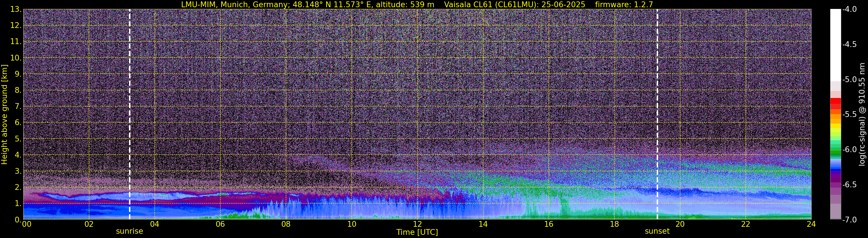This screenshot has width=868, height=238.
Task: Click the '22' time axis tick label
Action: pyautogui.click(x=746, y=224)
